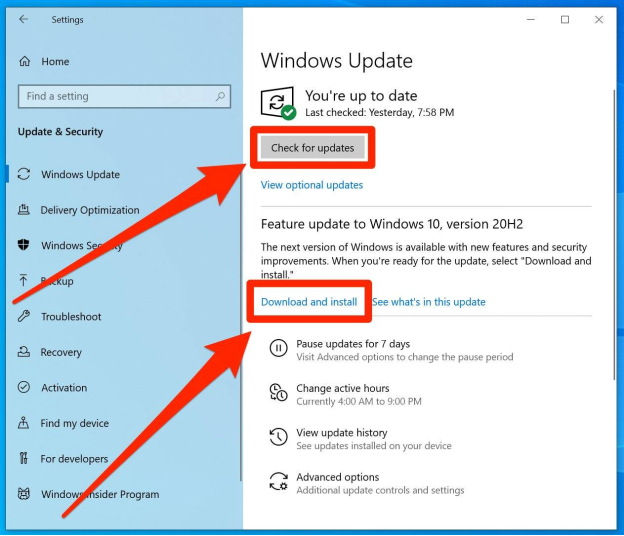Open Advanced options text
The width and height of the screenshot is (624, 536).
[x=337, y=477]
